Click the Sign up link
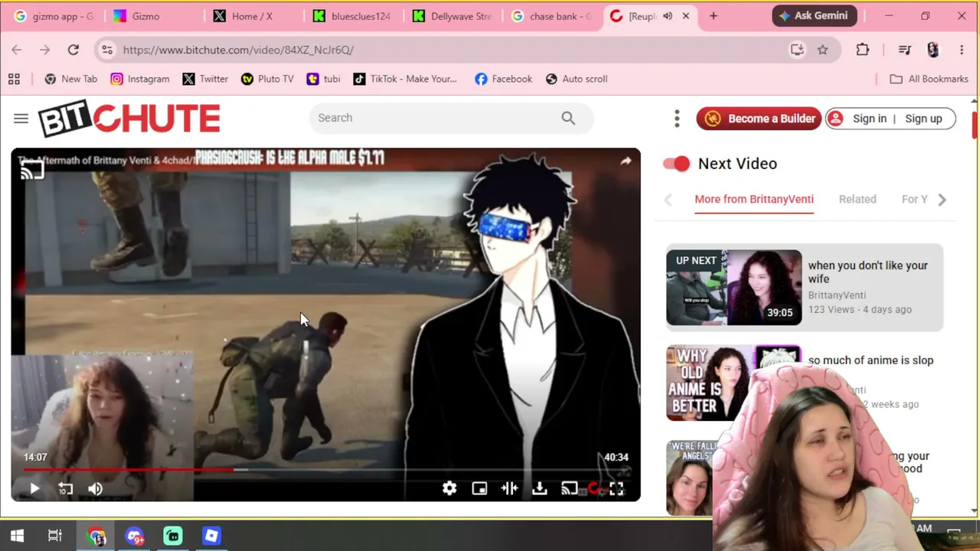980x551 pixels. (x=923, y=119)
